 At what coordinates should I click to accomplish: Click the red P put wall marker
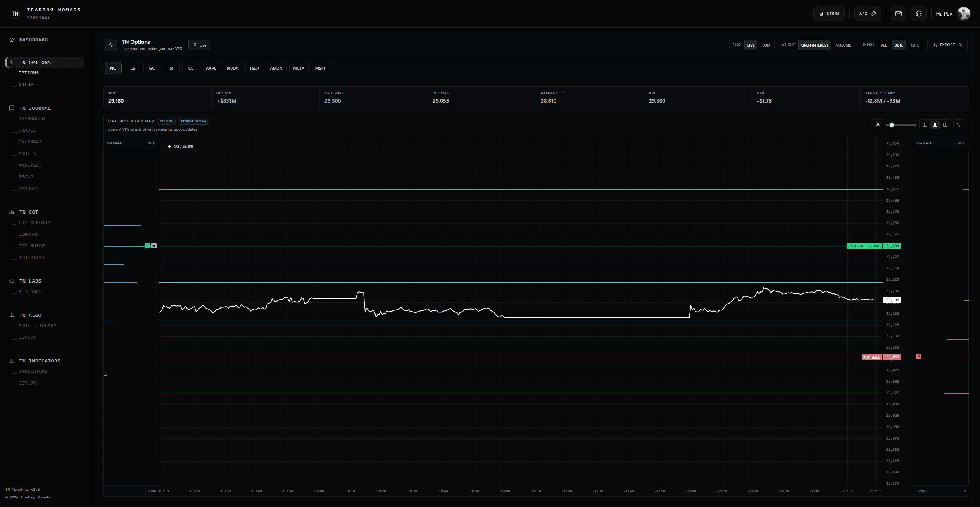pyautogui.click(x=918, y=357)
